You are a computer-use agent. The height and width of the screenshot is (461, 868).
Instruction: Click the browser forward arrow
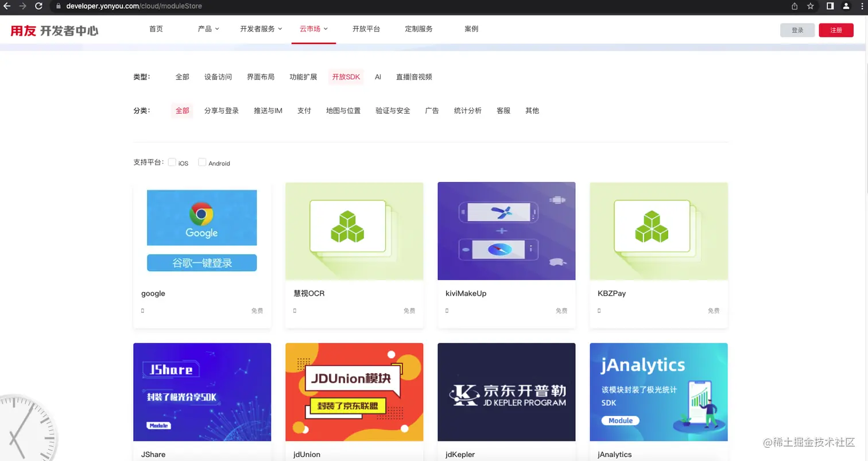[x=22, y=6]
